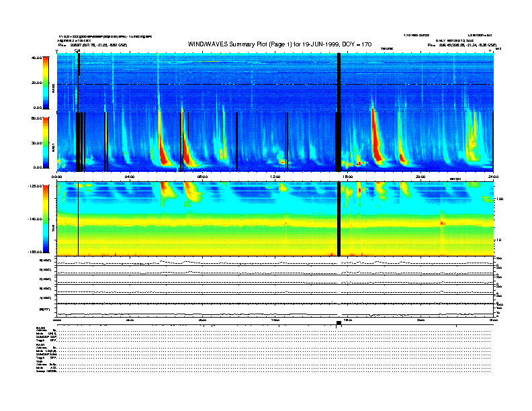Click the vertical TNR axis label
The height and width of the screenshot is (411, 532).
[53, 230]
